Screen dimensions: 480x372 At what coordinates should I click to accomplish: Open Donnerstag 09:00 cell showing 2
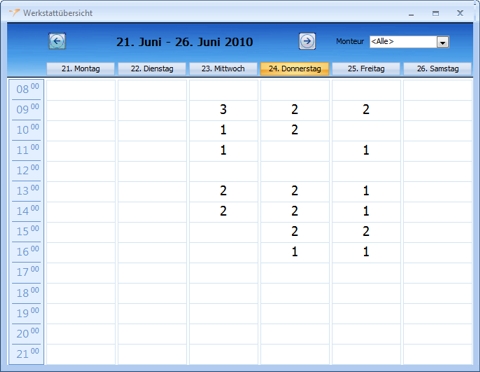295,110
